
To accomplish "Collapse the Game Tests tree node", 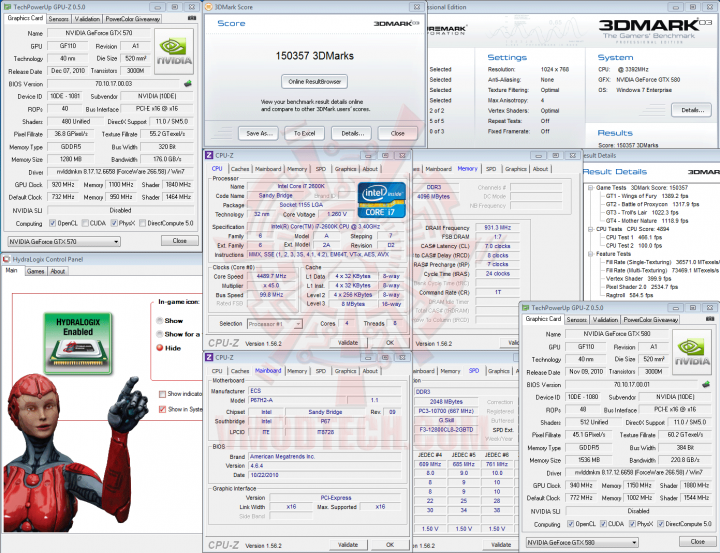I will coord(591,187).
